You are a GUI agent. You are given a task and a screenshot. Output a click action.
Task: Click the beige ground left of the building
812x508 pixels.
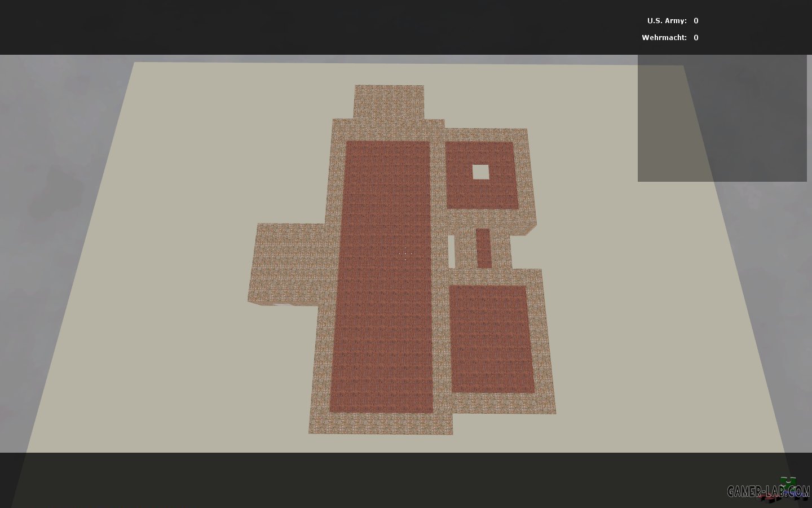coord(169,282)
